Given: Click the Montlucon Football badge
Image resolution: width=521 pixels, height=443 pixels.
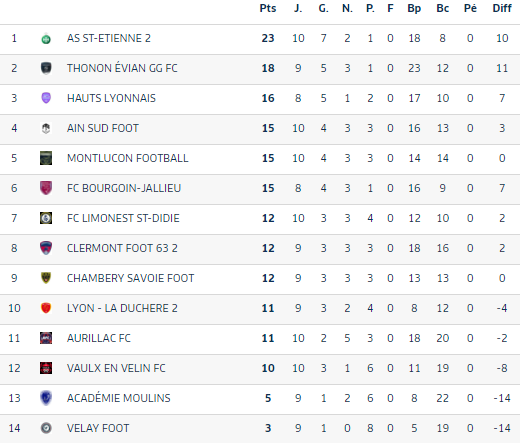Looking at the screenshot, I should [46, 158].
